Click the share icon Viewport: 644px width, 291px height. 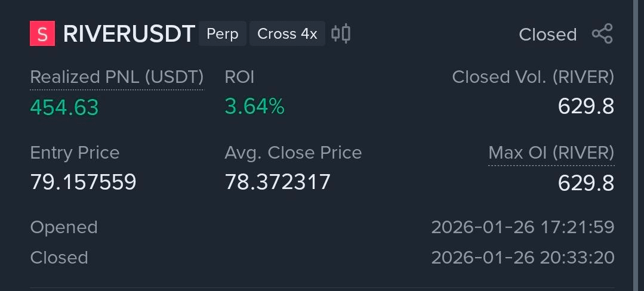[x=602, y=34]
